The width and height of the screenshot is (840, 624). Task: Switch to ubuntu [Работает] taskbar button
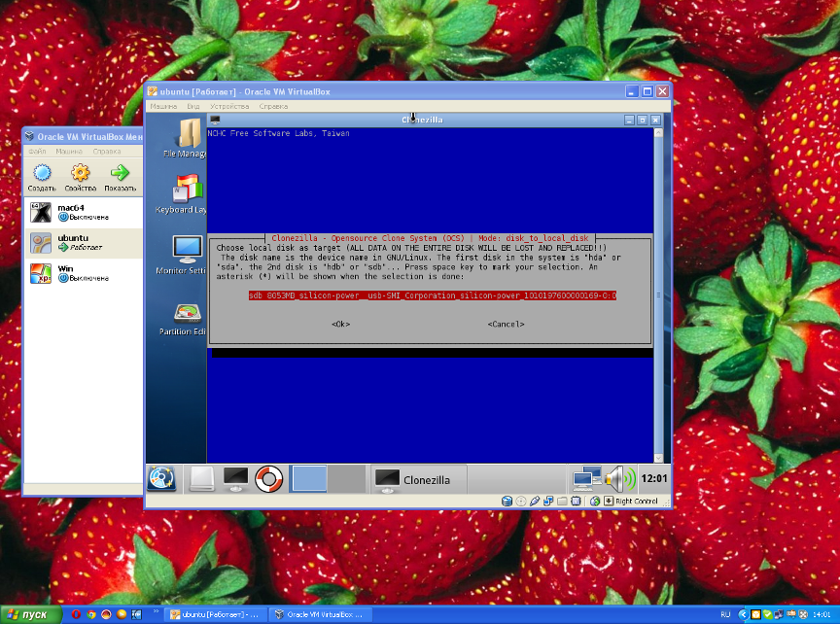[216, 614]
